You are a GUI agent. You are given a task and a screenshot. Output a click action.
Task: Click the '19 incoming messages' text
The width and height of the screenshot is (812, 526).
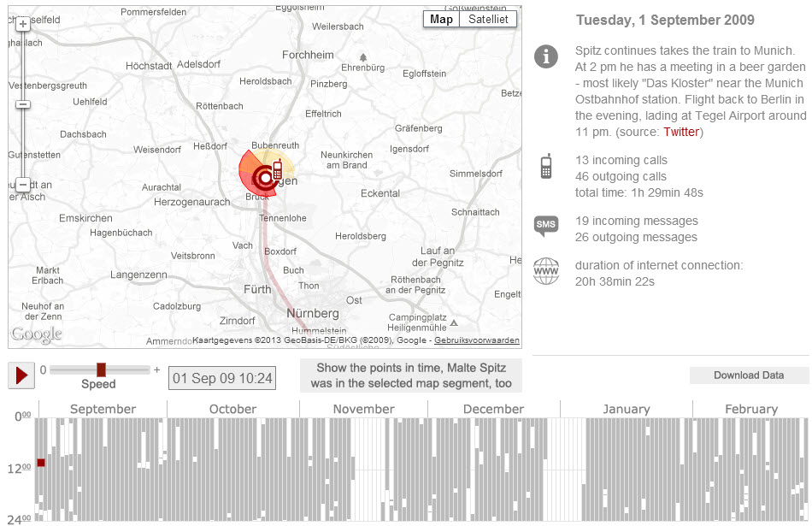(x=637, y=221)
